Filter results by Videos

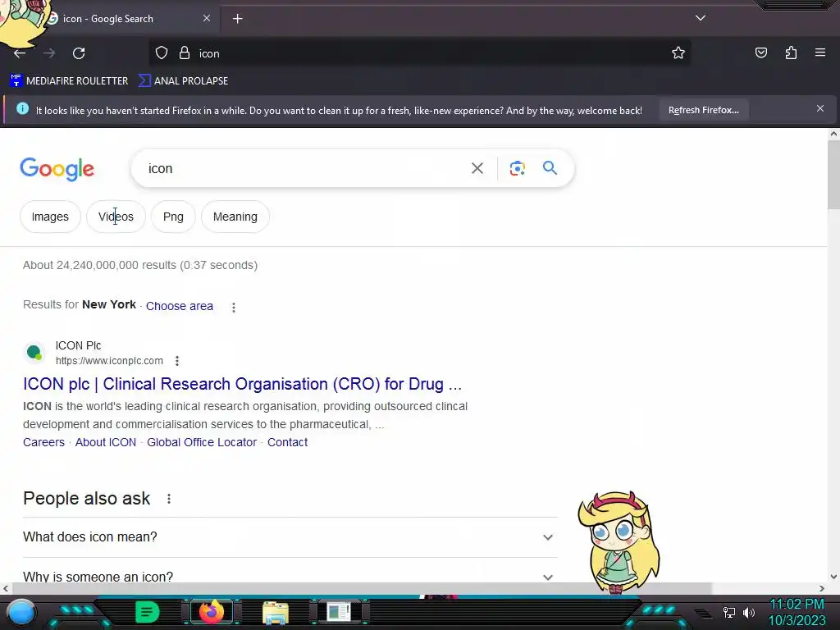(116, 217)
